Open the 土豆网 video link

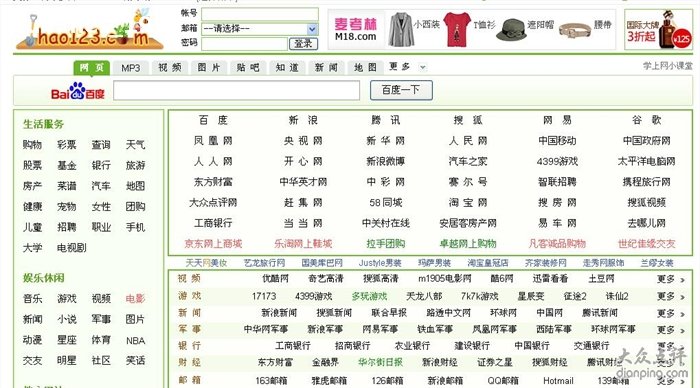coord(601,279)
